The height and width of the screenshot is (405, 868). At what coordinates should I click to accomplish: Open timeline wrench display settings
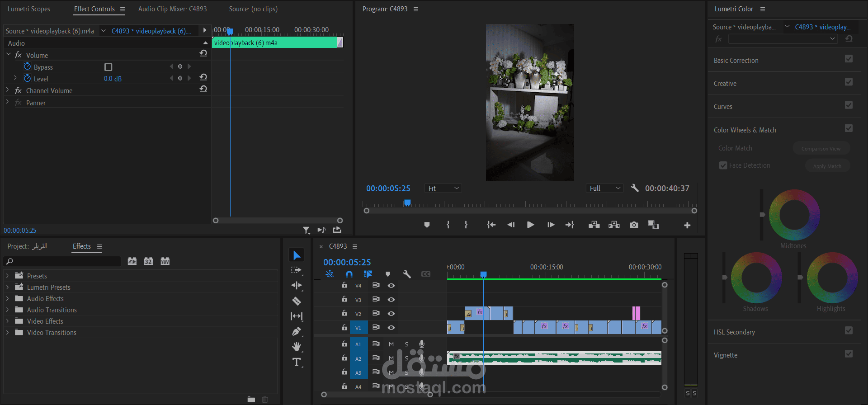pyautogui.click(x=407, y=274)
